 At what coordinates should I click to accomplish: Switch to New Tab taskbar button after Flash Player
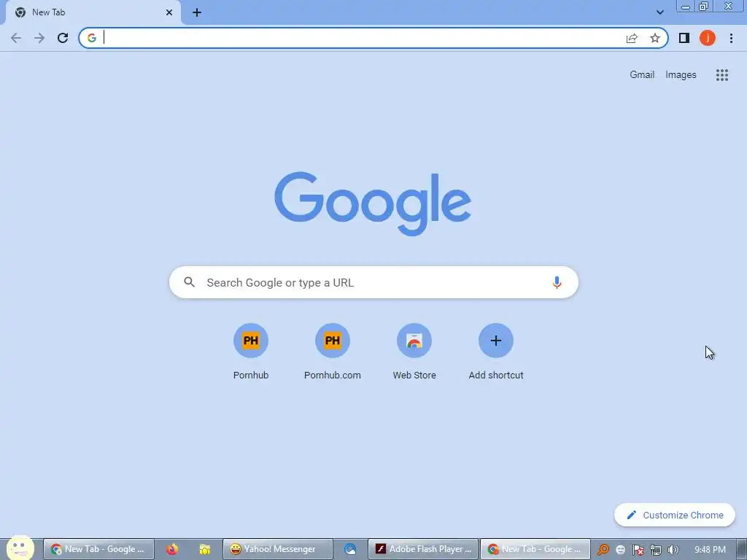pos(535,549)
